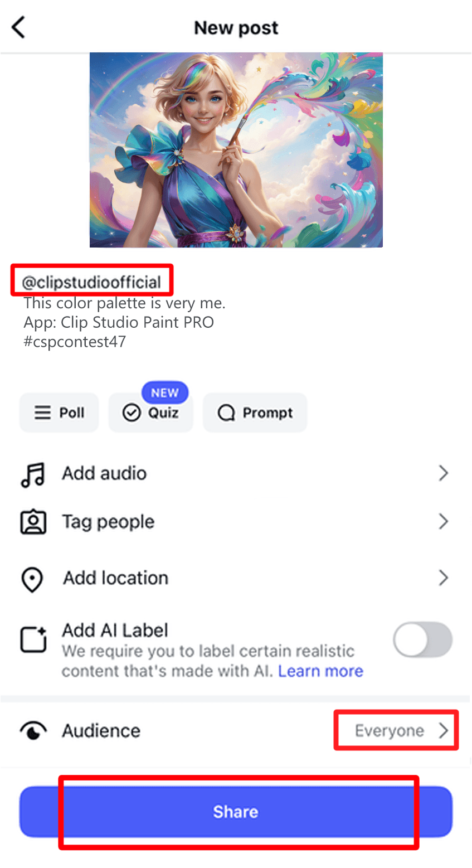Tap the back arrow icon
Screen dimensions: 472x868
(x=18, y=26)
